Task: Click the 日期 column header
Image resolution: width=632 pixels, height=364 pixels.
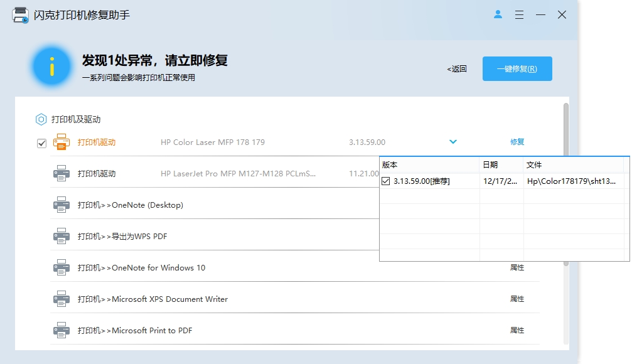Action: pyautogui.click(x=501, y=165)
